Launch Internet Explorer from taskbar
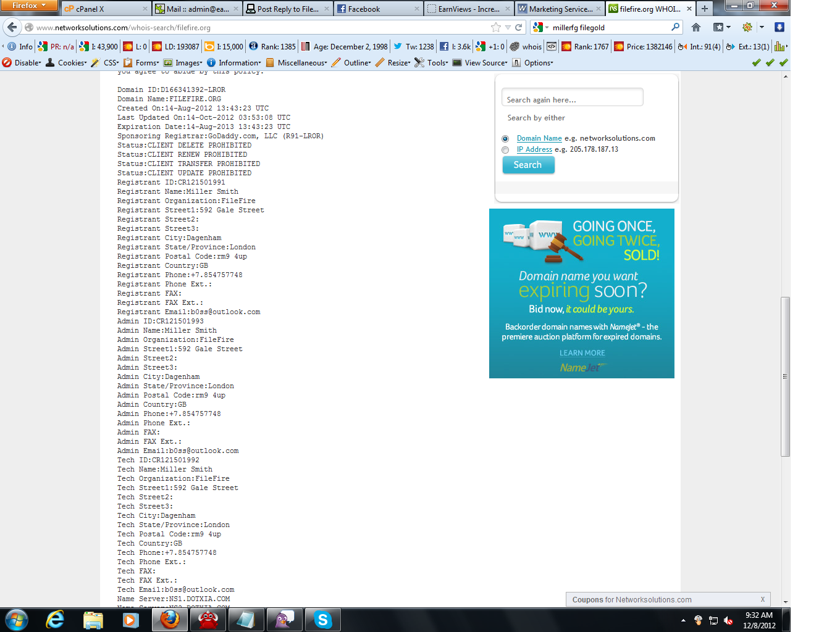 pyautogui.click(x=55, y=620)
